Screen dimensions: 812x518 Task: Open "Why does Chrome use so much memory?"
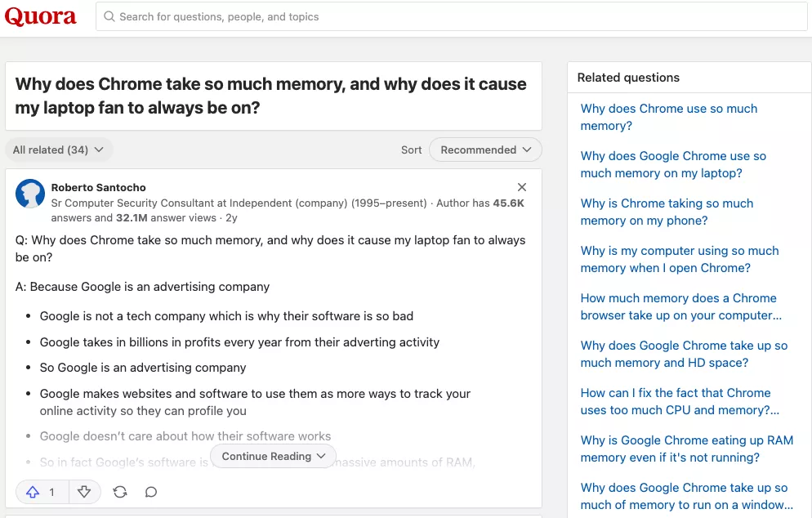668,117
